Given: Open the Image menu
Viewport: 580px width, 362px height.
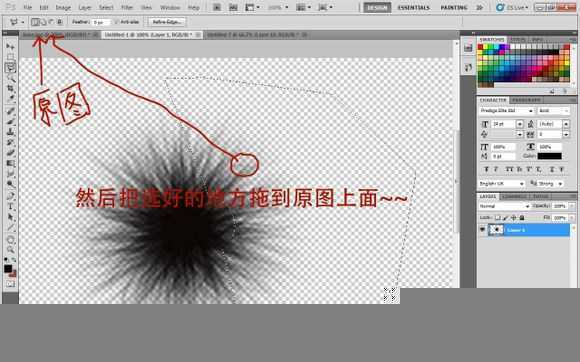Looking at the screenshot, I should tap(63, 7).
